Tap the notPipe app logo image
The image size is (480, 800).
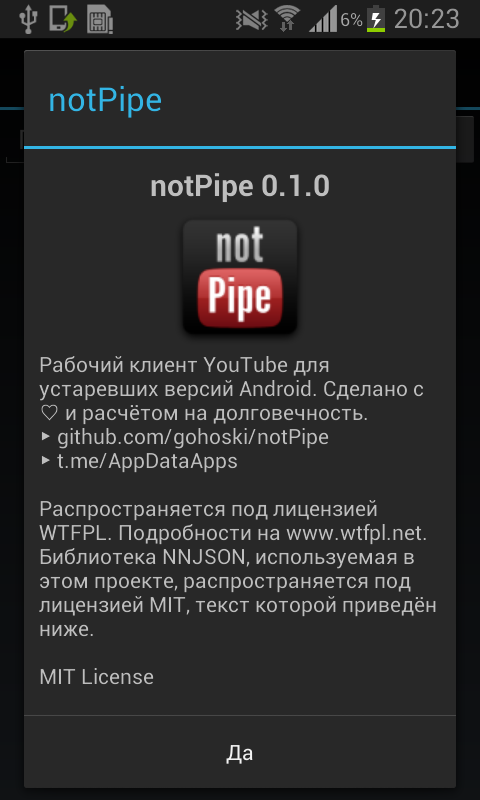point(240,277)
